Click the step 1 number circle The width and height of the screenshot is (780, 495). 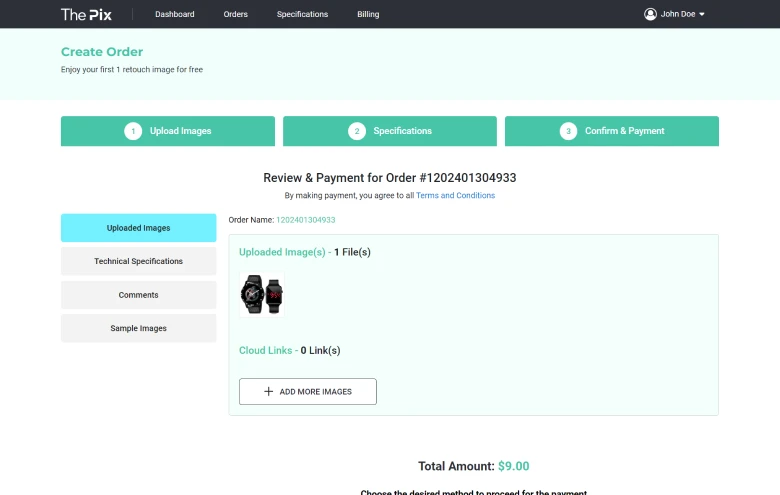pos(133,131)
